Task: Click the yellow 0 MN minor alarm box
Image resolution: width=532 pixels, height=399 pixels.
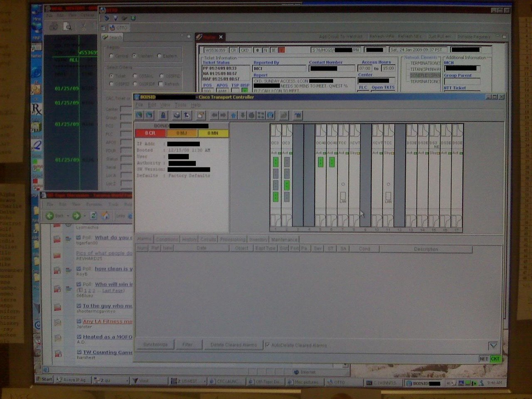Action: (x=213, y=133)
